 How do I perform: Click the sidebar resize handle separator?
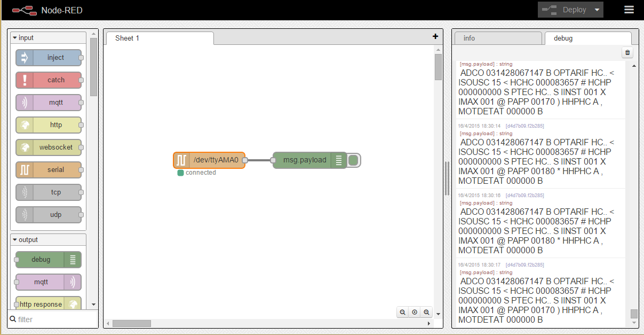(447, 178)
